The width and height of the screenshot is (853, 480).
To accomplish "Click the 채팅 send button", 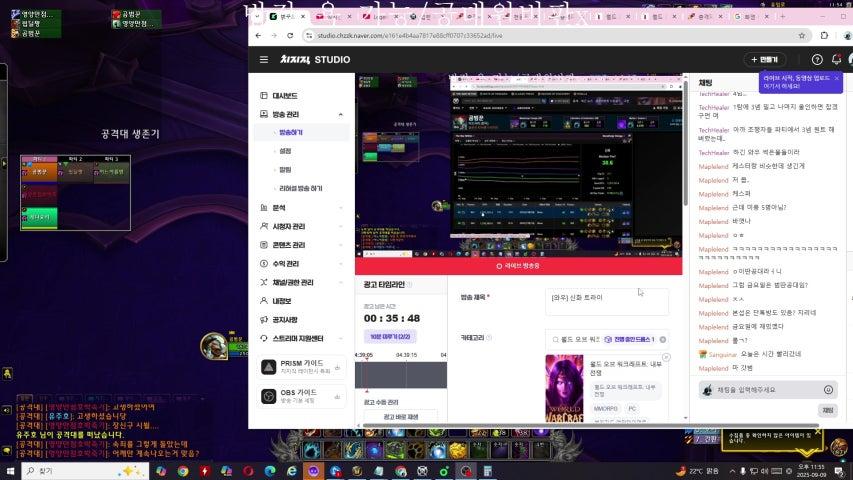I will (x=827, y=410).
